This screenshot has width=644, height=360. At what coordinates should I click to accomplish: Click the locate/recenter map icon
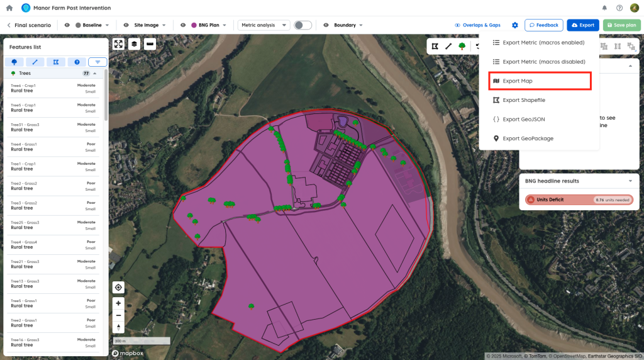118,288
